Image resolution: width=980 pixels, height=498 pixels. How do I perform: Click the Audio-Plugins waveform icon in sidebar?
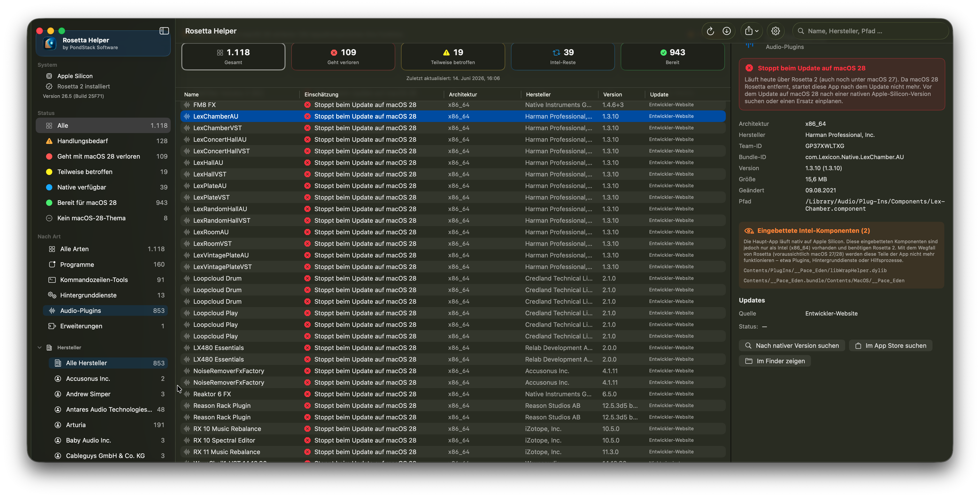pos(52,310)
